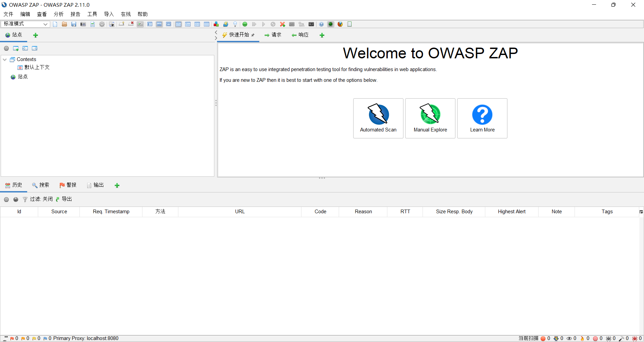Start an Automated Scan
The image size is (644, 342).
tap(378, 118)
